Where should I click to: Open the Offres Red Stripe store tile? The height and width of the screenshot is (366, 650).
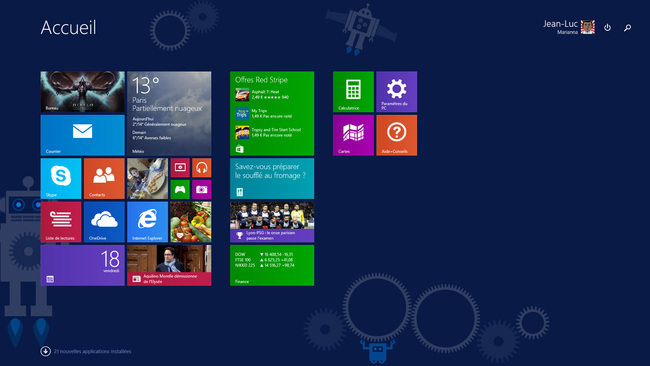[272, 113]
